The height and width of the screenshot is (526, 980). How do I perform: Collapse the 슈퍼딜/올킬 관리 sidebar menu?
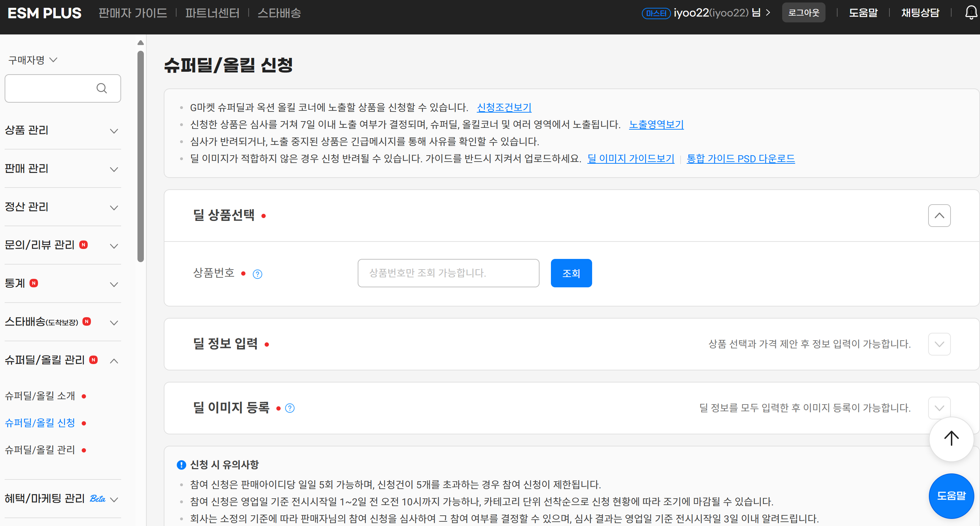tap(114, 360)
